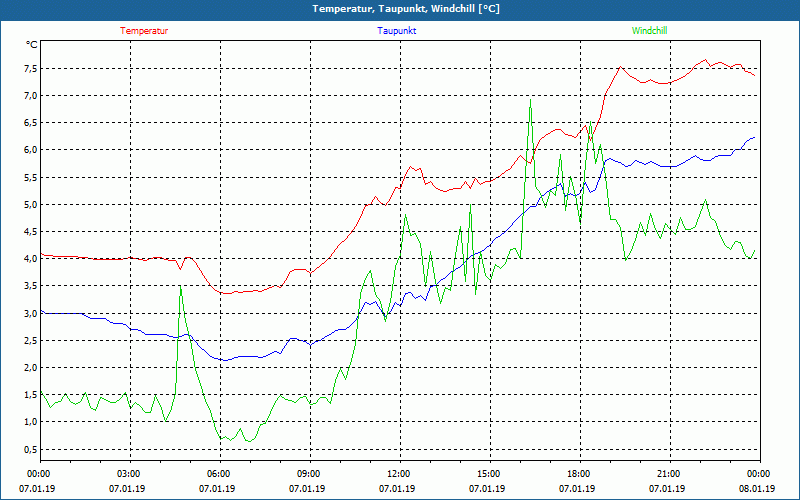Click the 08.01.19 date label
The width and height of the screenshot is (800, 500).
(757, 489)
